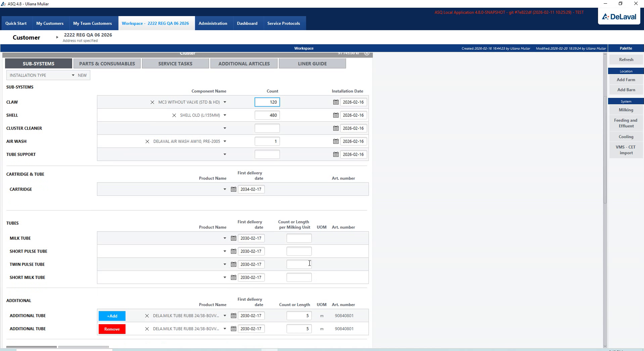
Task: Clear the SHELL OLD component selection
Action: click(x=174, y=115)
